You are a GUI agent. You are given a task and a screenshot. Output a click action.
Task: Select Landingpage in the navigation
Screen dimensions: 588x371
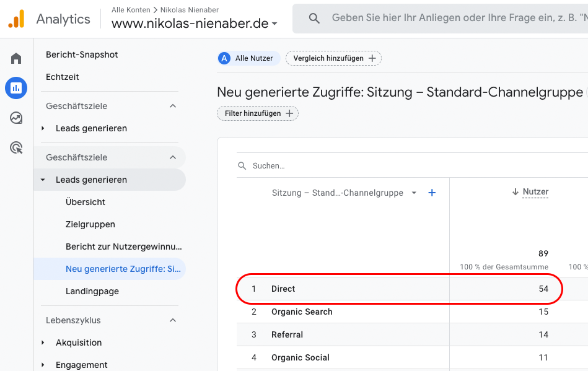pyautogui.click(x=92, y=291)
